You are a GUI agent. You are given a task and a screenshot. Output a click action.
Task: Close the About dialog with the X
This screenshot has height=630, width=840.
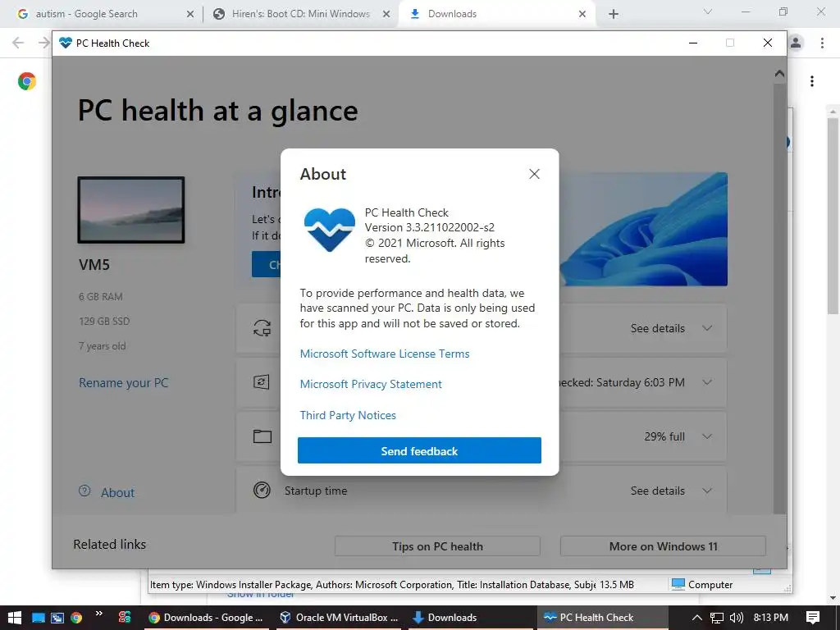[534, 174]
